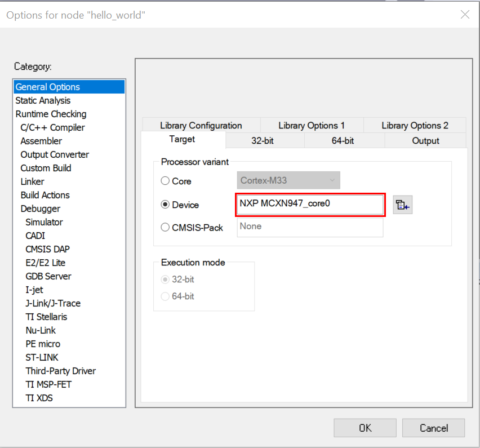Open CMSIS DAP settings
The width and height of the screenshot is (480, 448).
[48, 249]
